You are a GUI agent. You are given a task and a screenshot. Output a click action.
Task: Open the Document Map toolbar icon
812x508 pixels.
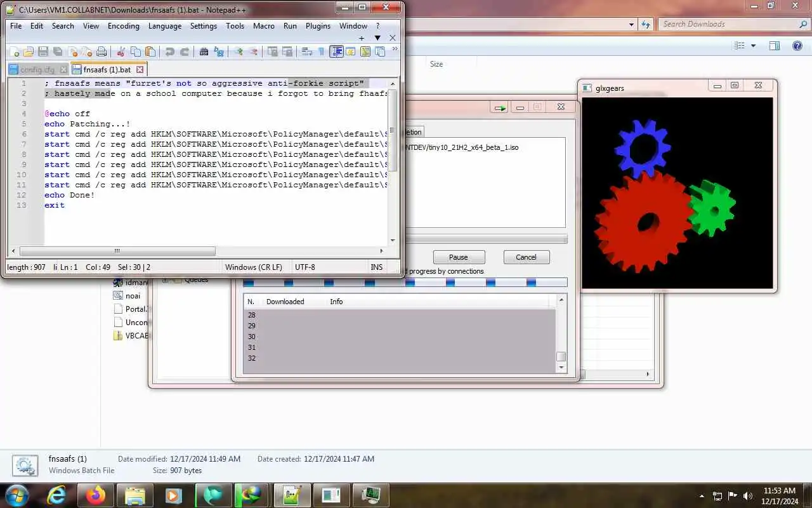click(365, 52)
